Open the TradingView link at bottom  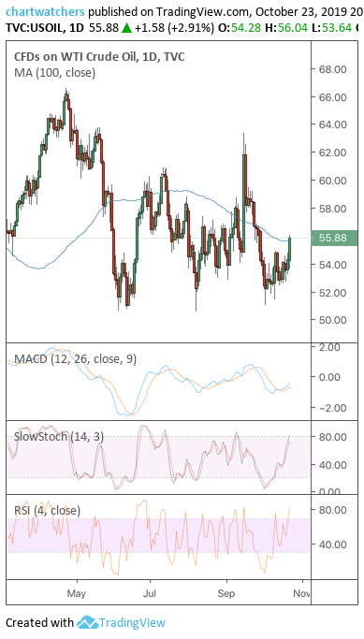tap(133, 623)
